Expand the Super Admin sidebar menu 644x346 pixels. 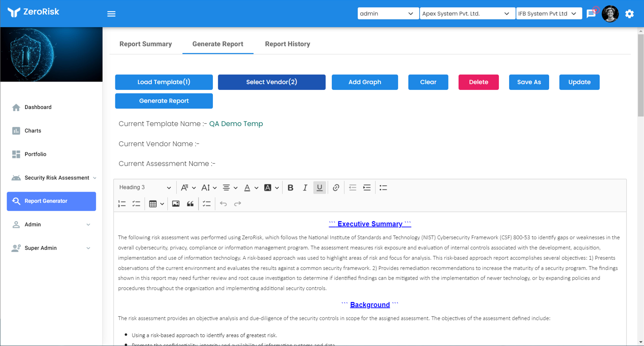click(x=51, y=248)
